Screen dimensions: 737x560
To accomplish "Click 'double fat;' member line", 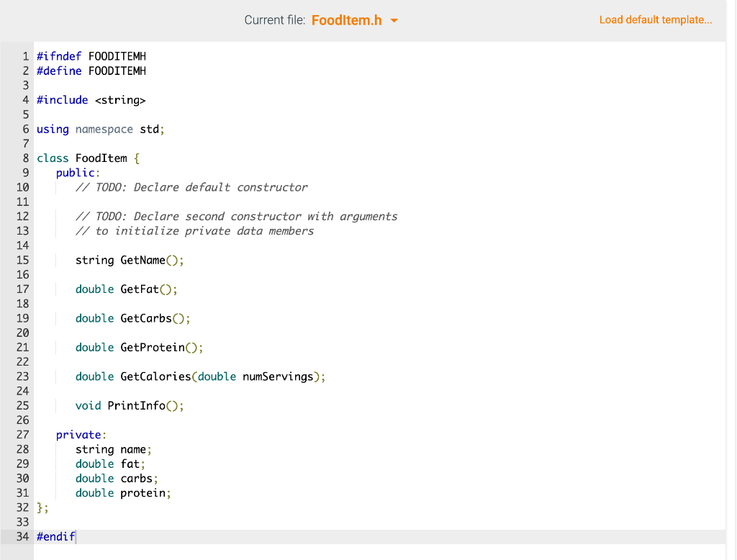I will click(x=110, y=464).
